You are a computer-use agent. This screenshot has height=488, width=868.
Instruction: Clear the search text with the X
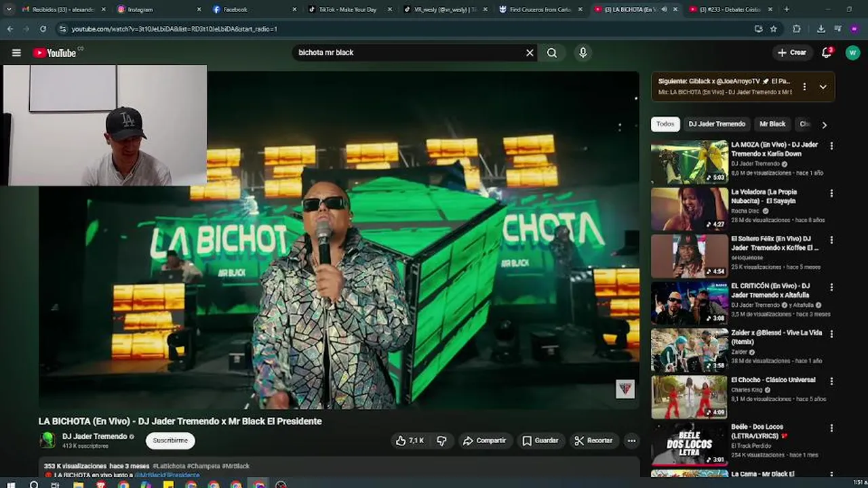[530, 53]
